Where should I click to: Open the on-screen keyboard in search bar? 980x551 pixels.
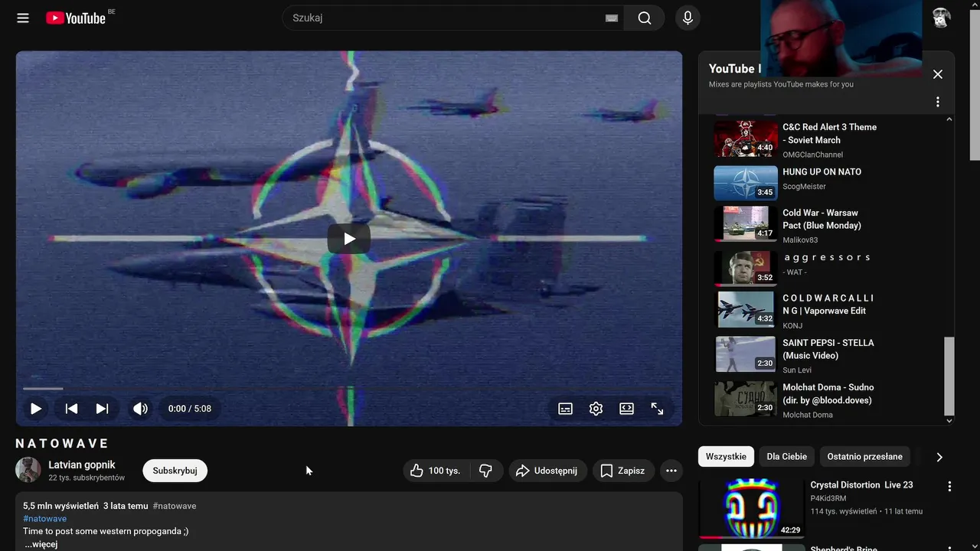click(x=611, y=18)
